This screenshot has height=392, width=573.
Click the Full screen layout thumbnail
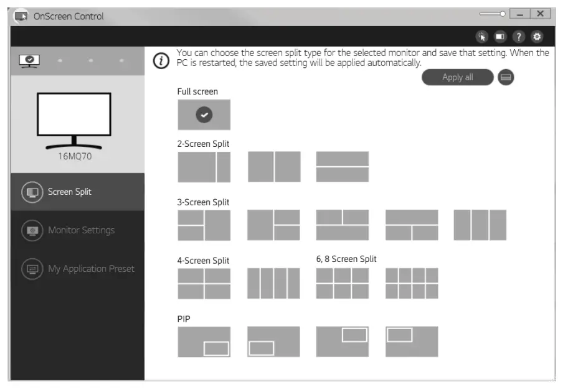tap(204, 114)
